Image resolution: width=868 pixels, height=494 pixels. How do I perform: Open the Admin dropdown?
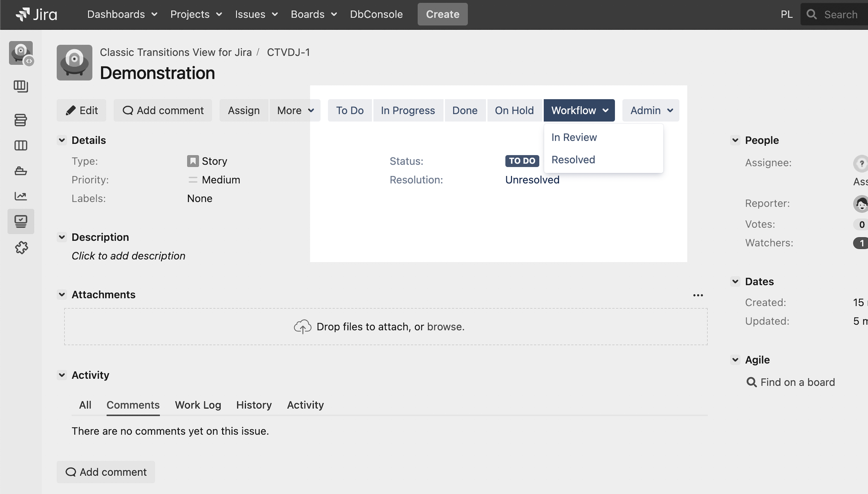click(651, 110)
